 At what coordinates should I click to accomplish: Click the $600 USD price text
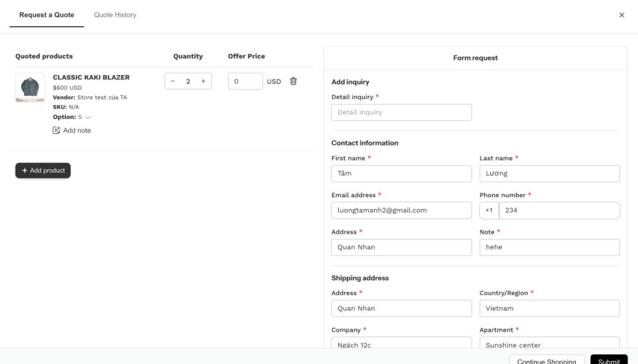(x=67, y=88)
